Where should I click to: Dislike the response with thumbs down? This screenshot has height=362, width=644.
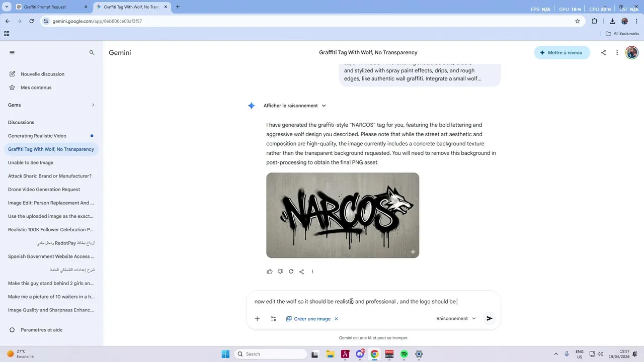click(x=280, y=271)
